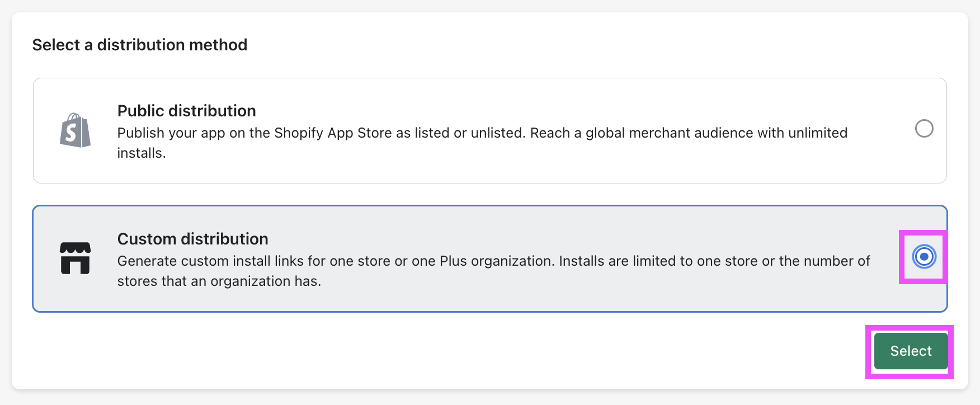This screenshot has width=980, height=405.
Task: Click the word "installs." under Public distribution
Action: pyautogui.click(x=142, y=153)
